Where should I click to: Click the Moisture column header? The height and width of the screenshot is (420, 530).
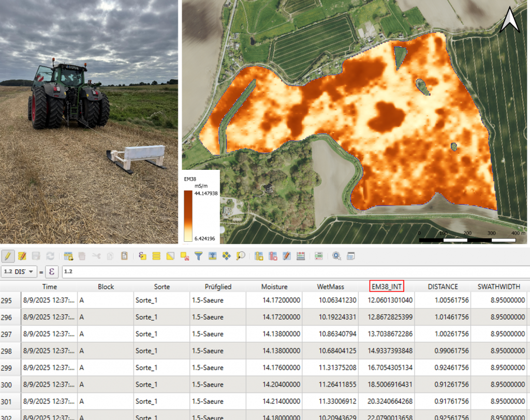click(x=274, y=286)
